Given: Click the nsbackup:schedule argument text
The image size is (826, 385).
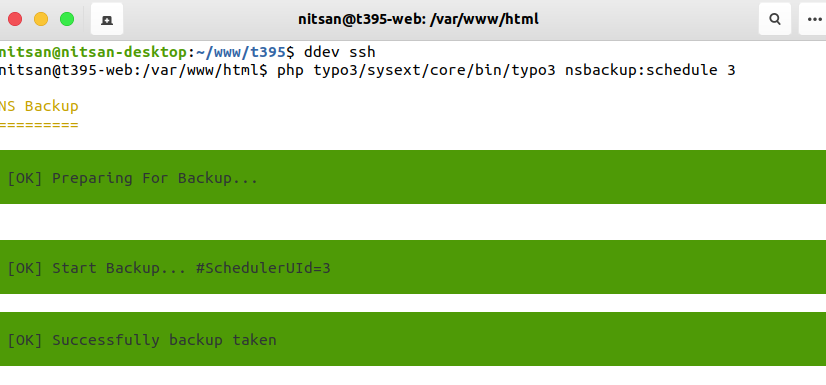Looking at the screenshot, I should pos(641,70).
